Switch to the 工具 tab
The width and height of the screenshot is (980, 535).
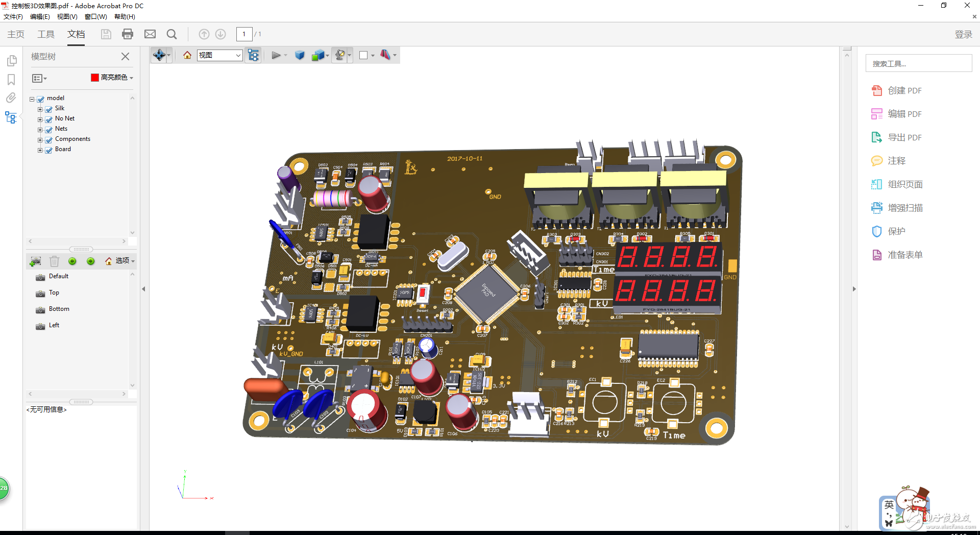[x=45, y=34]
